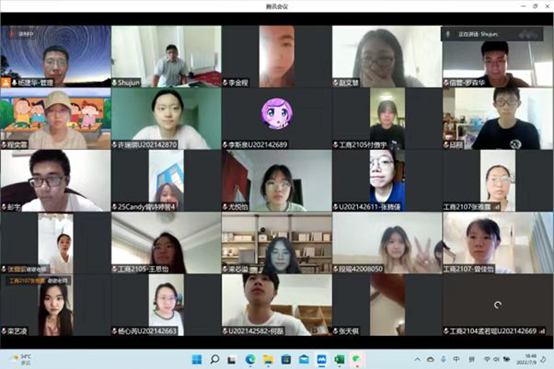Viewport: 554px width, 369px height.
Task: Toggle Chinese input method indicator
Action: 456,359
